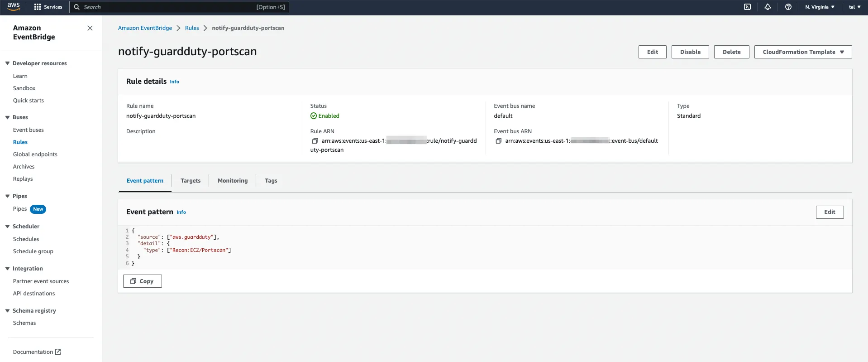Click the Documentation external link icon
This screenshot has width=868, height=362.
58,352
